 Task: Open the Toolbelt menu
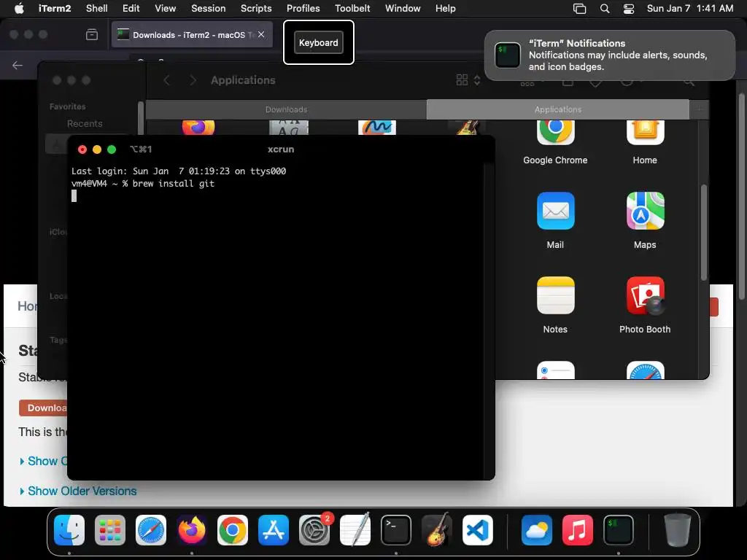[x=352, y=9]
